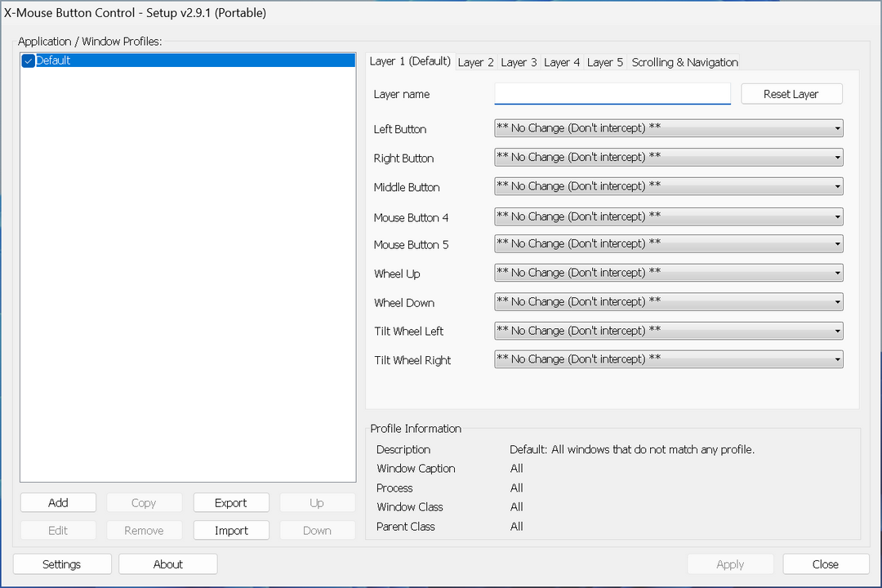Expand Mouse Button 4 action dropdown
This screenshot has width=882, height=588.
[668, 217]
